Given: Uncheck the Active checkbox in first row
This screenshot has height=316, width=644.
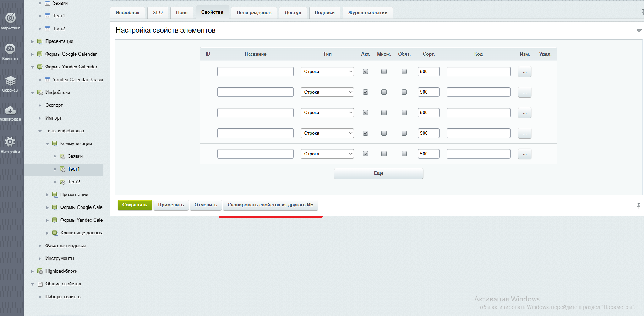Looking at the screenshot, I should [365, 72].
